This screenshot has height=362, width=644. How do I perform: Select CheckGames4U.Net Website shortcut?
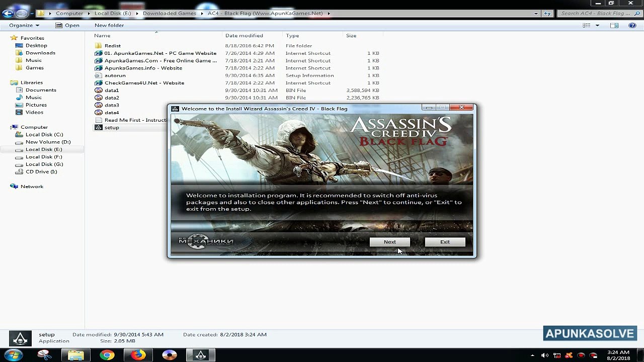(144, 83)
